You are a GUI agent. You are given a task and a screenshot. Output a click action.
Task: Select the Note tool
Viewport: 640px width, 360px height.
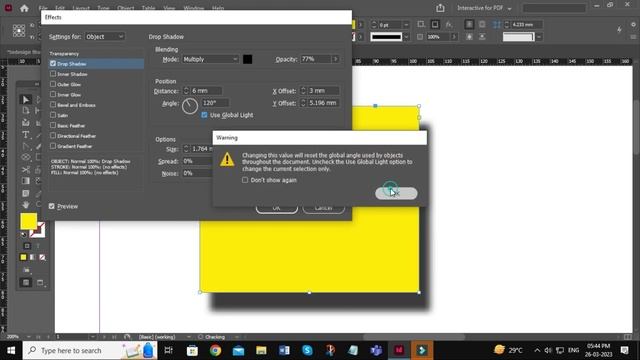click(x=25, y=193)
